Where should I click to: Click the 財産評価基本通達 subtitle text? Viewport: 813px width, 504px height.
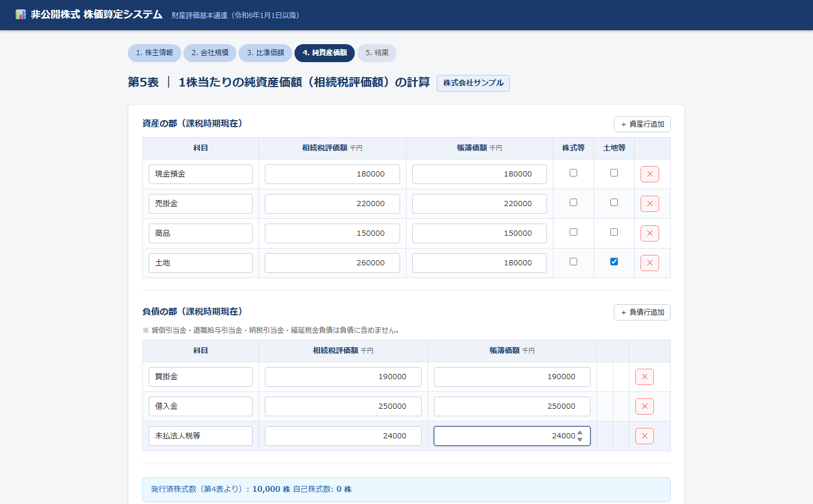(236, 15)
